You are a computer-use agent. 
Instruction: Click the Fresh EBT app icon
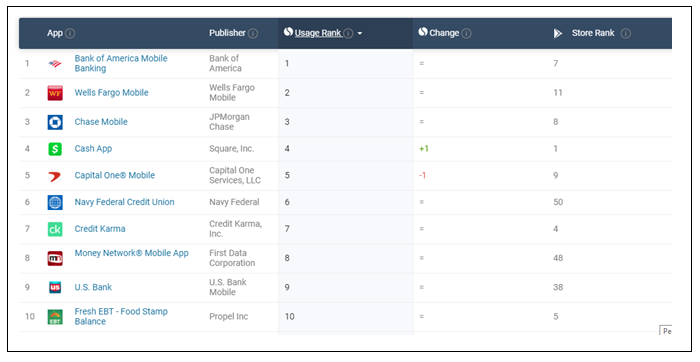[x=55, y=316]
